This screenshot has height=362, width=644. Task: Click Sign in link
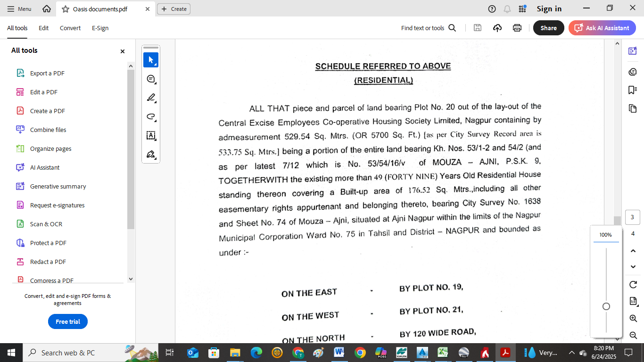pos(549,9)
